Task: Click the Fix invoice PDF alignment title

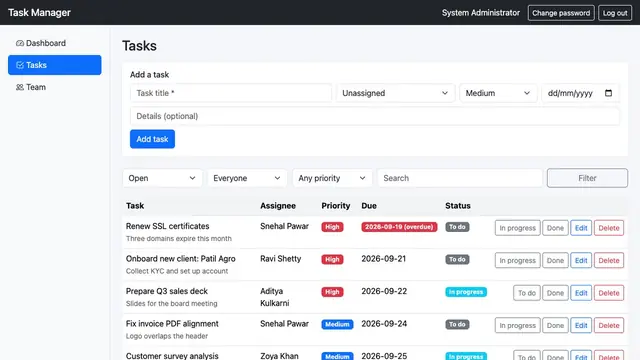Action: (x=172, y=324)
